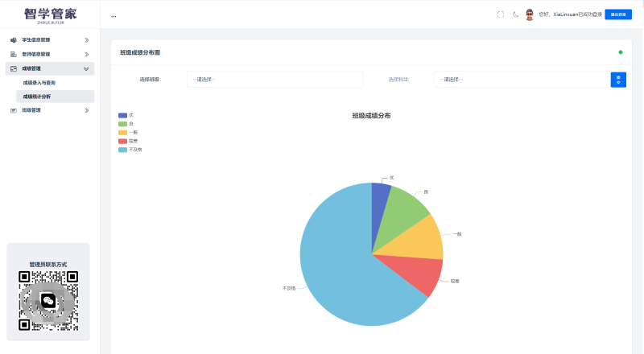Click the red 较差 legend color swatch
This screenshot has height=354, width=644.
122,141
